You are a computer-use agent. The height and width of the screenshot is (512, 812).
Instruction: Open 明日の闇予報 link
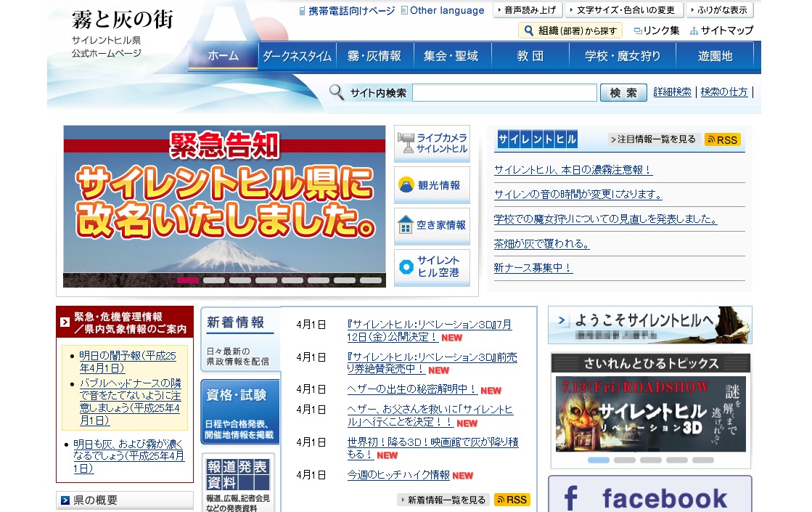tap(128, 362)
